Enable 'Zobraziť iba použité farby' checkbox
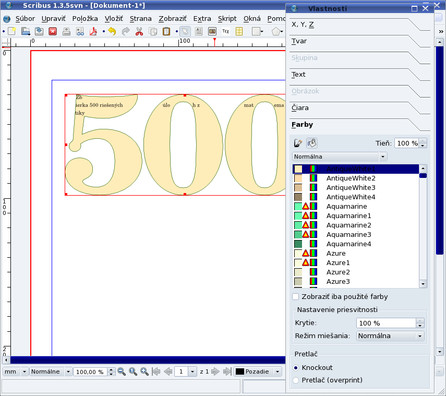Image resolution: width=446 pixels, height=396 pixels. pos(295,297)
